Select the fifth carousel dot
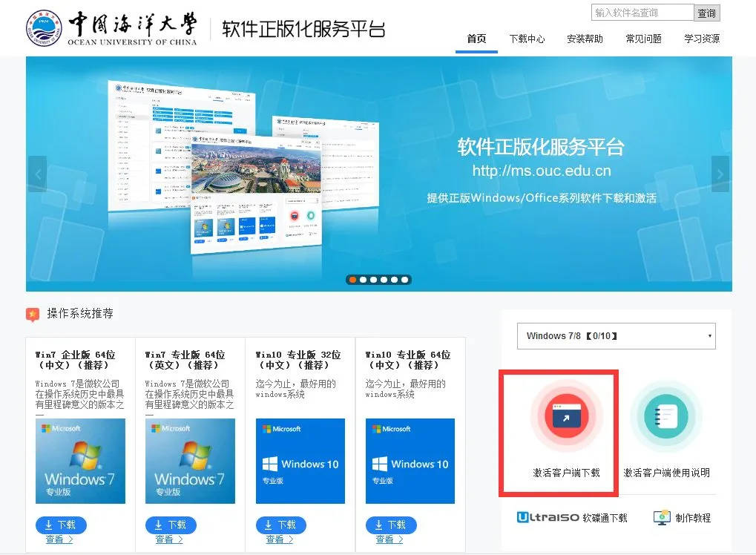The image size is (756, 555). point(395,280)
